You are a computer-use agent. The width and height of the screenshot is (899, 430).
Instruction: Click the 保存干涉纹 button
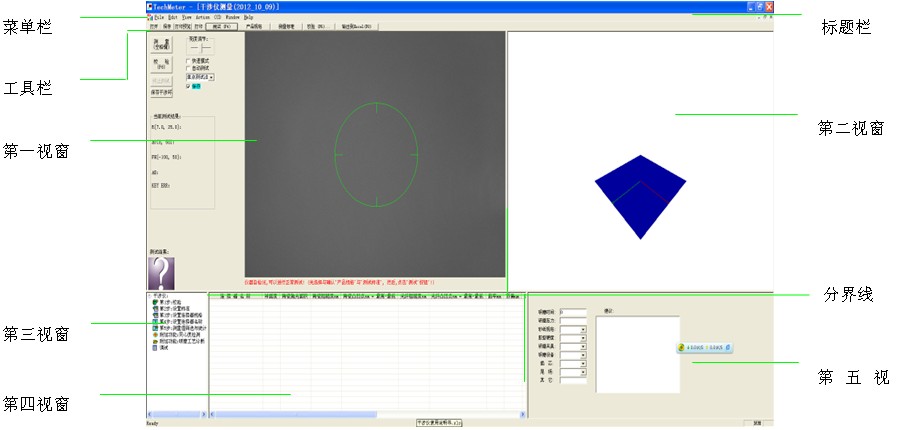[x=161, y=92]
